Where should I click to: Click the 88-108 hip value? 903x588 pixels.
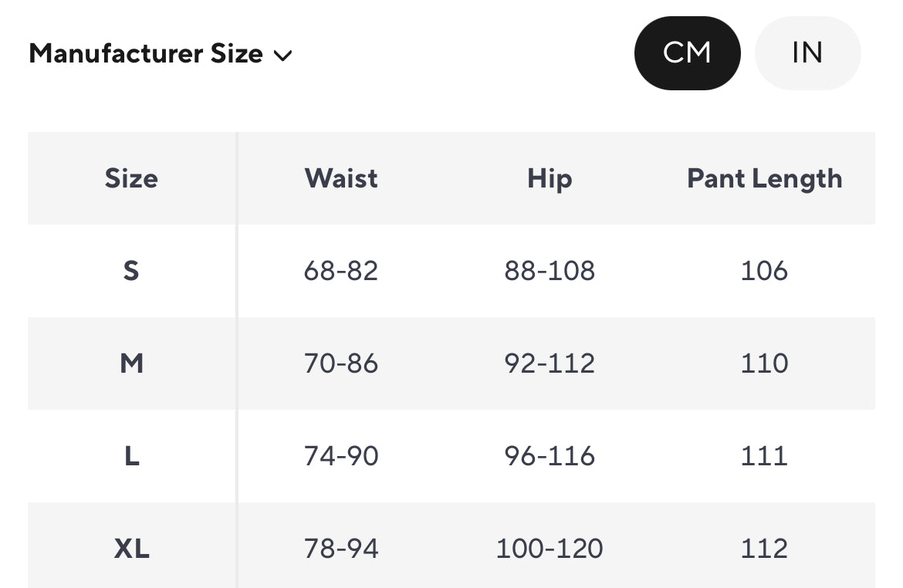(x=550, y=271)
